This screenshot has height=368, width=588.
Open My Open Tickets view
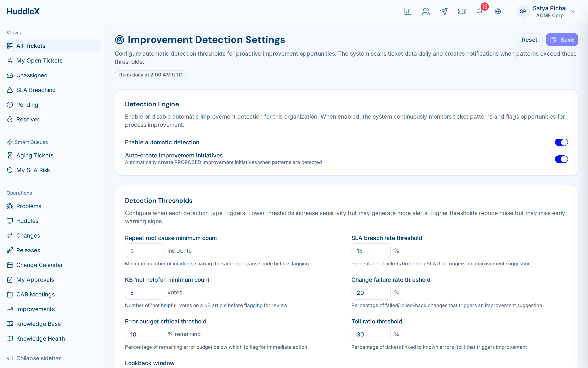52,61
